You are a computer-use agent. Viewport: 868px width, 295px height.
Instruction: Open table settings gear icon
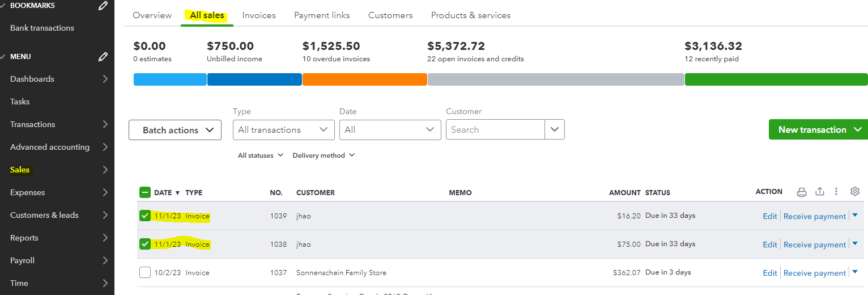[x=855, y=192]
